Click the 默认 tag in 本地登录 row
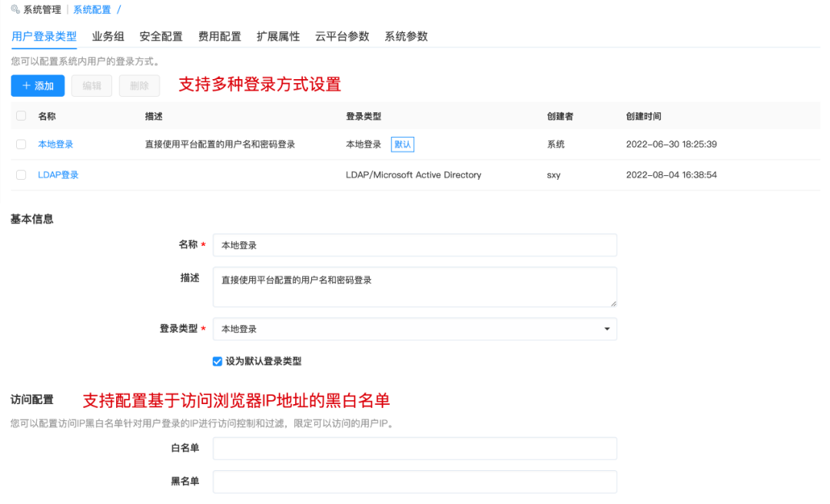Image resolution: width=830 pixels, height=504 pixels. pos(402,144)
